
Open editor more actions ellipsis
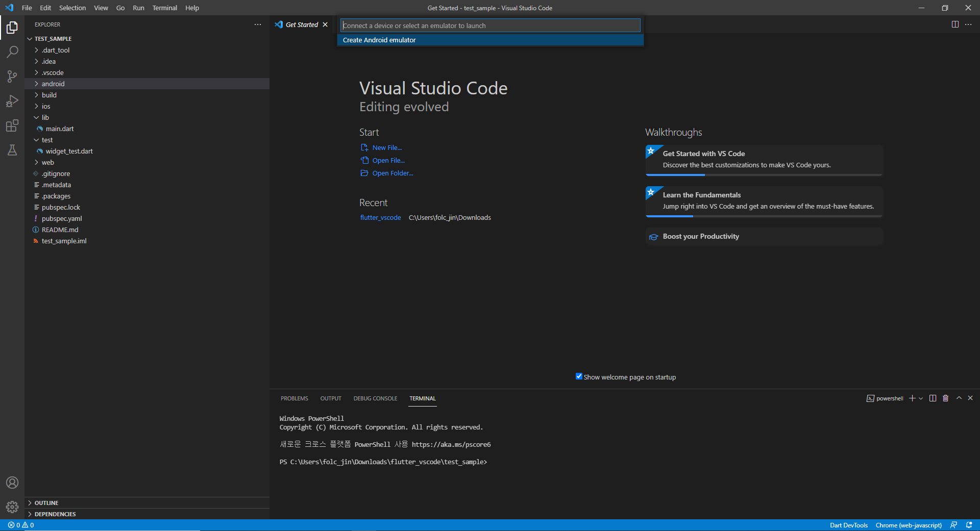[x=968, y=24]
